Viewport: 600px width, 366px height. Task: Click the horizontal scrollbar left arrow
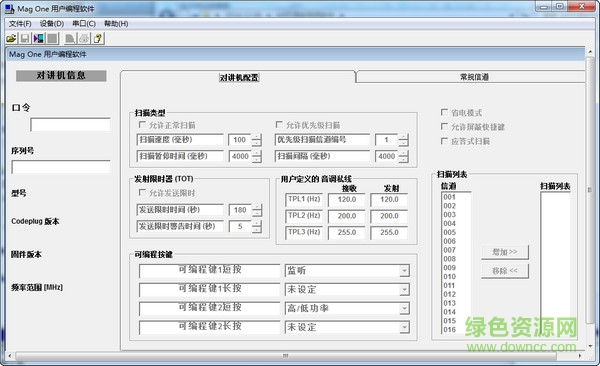[10, 356]
